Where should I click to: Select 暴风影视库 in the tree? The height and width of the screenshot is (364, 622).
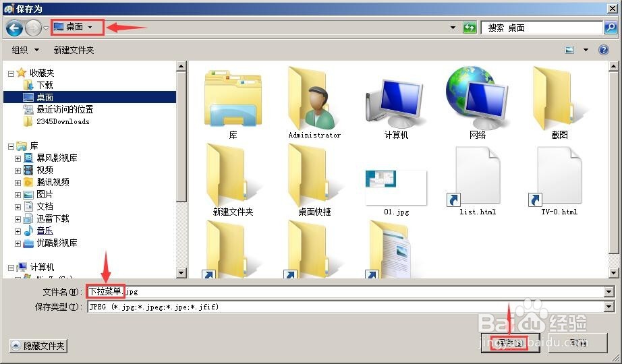tap(57, 158)
